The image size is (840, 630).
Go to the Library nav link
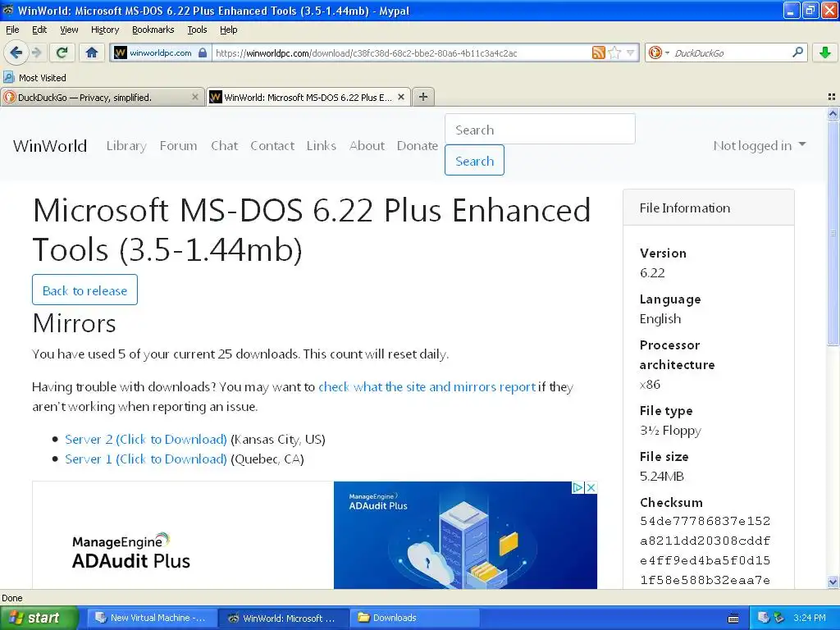point(126,146)
